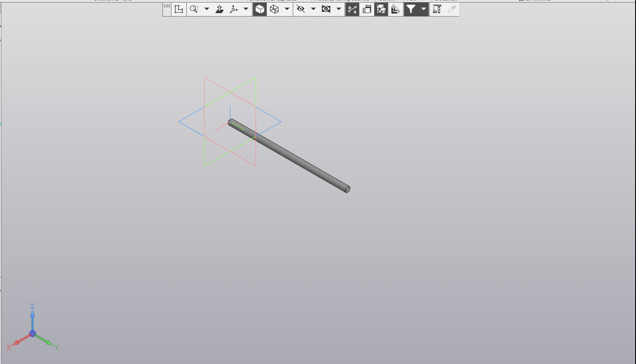The width and height of the screenshot is (636, 364).
Task: Click the crane icon in the toolbar
Action: click(437, 9)
